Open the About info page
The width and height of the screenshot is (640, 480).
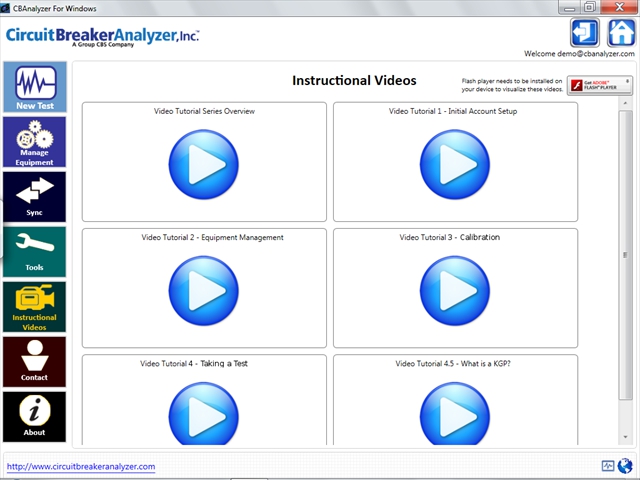tap(35, 417)
